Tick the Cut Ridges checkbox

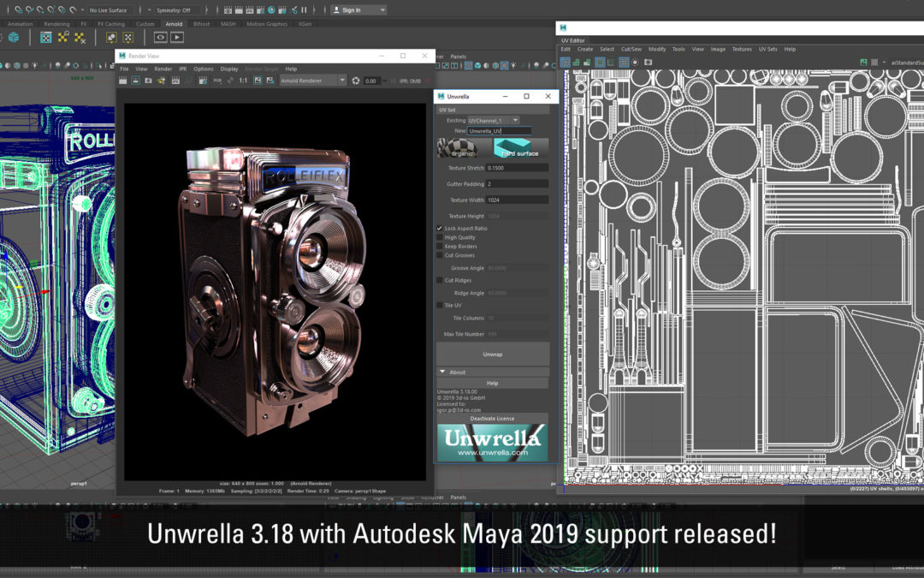pyautogui.click(x=440, y=280)
